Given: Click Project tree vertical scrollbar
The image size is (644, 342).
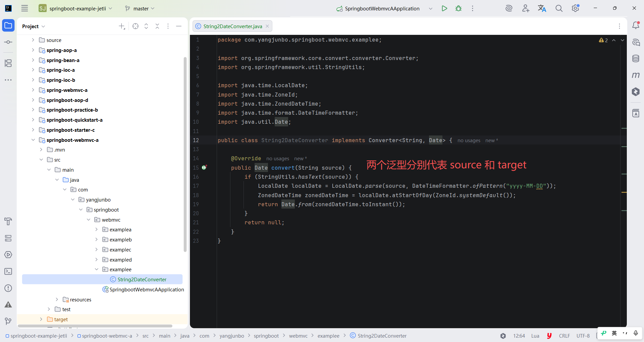Looking at the screenshot, I should point(185,154).
